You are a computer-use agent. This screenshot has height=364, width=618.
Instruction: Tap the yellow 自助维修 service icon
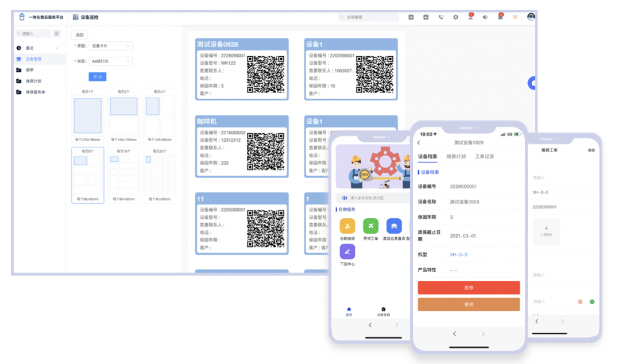347,226
